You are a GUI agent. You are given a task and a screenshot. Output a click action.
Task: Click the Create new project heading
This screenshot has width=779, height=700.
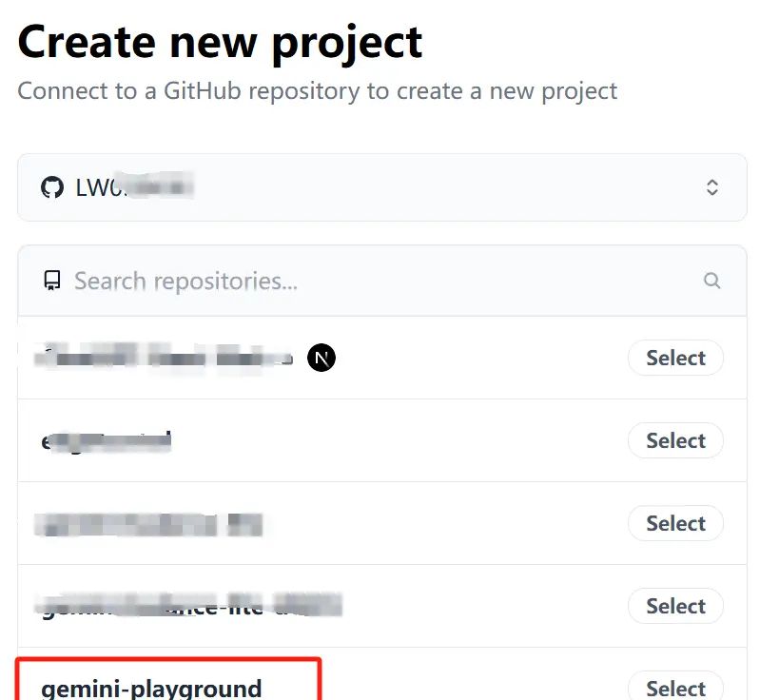click(x=220, y=42)
